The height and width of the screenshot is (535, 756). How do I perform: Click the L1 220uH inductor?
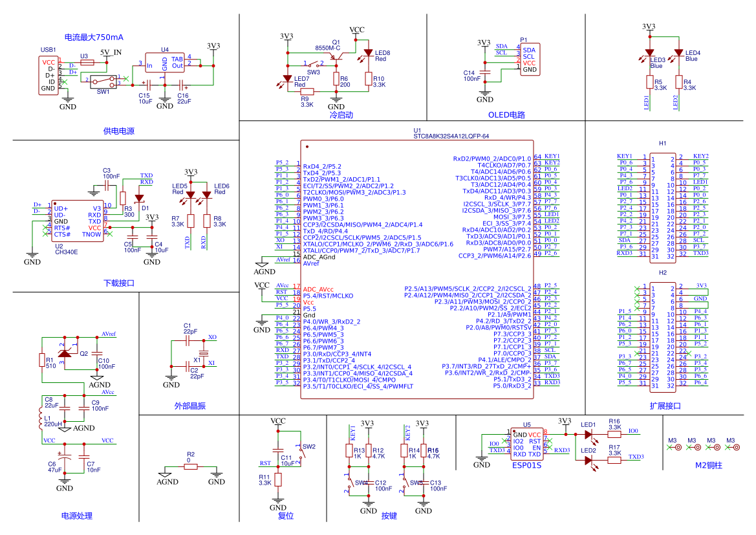41,418
